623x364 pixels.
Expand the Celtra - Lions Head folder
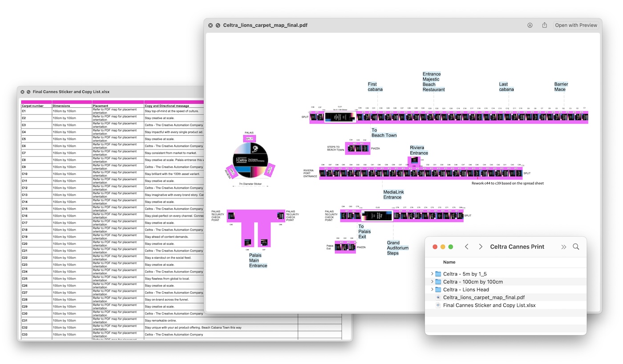(x=432, y=290)
